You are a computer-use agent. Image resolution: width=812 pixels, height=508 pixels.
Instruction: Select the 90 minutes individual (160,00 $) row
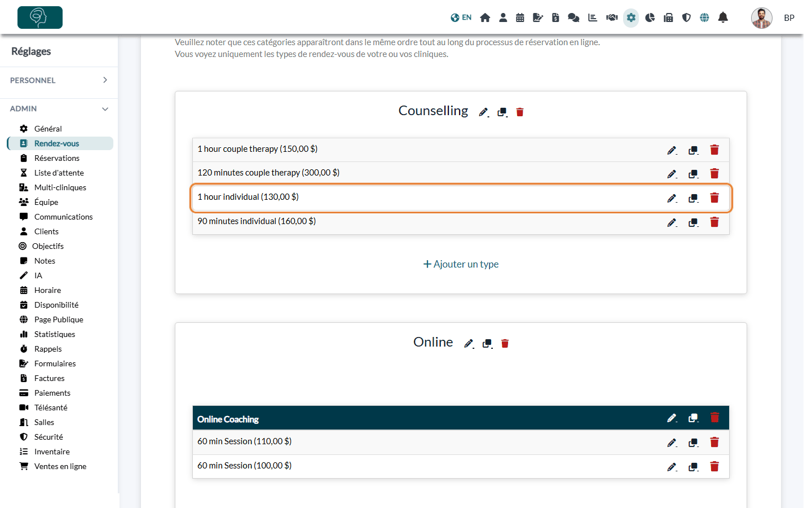point(461,222)
